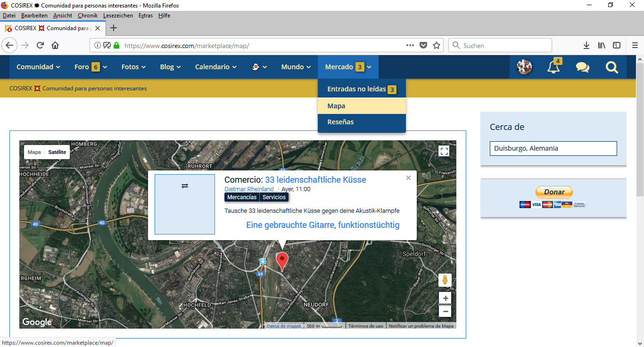The image size is (644, 347).
Task: Expand the Comunidad dropdown menu
Action: pyautogui.click(x=38, y=67)
